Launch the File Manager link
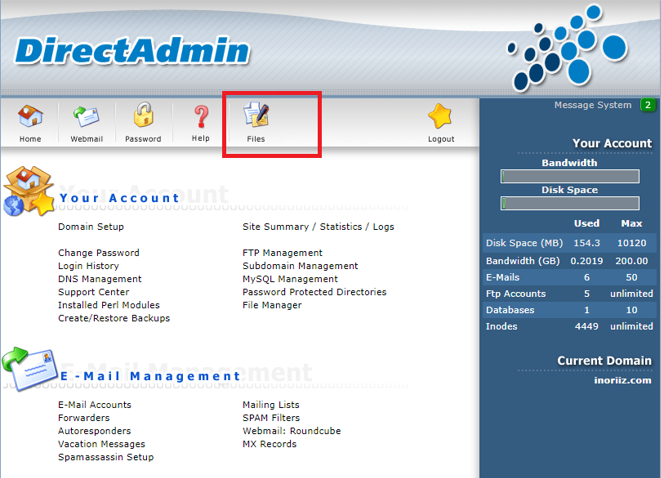The image size is (661, 478). [x=272, y=305]
